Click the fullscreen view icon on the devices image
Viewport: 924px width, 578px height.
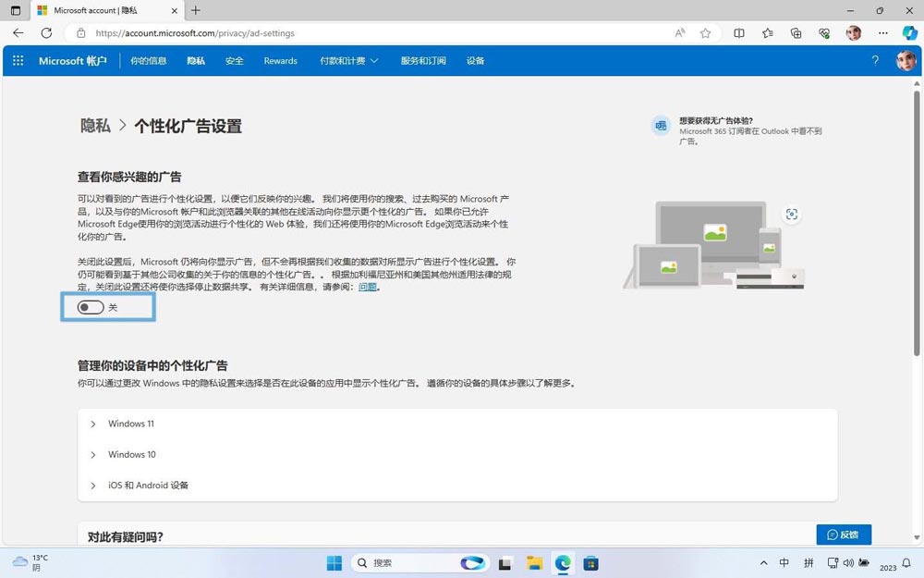[x=792, y=214]
